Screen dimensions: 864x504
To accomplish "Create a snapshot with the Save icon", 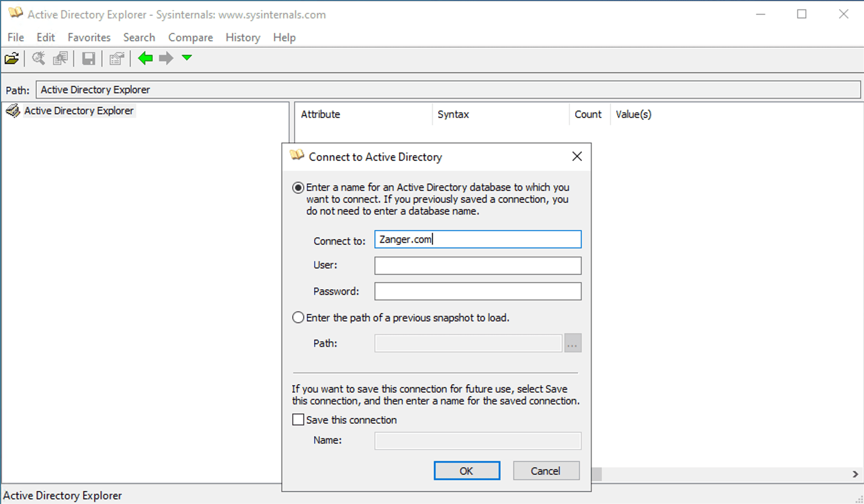I will 88,58.
